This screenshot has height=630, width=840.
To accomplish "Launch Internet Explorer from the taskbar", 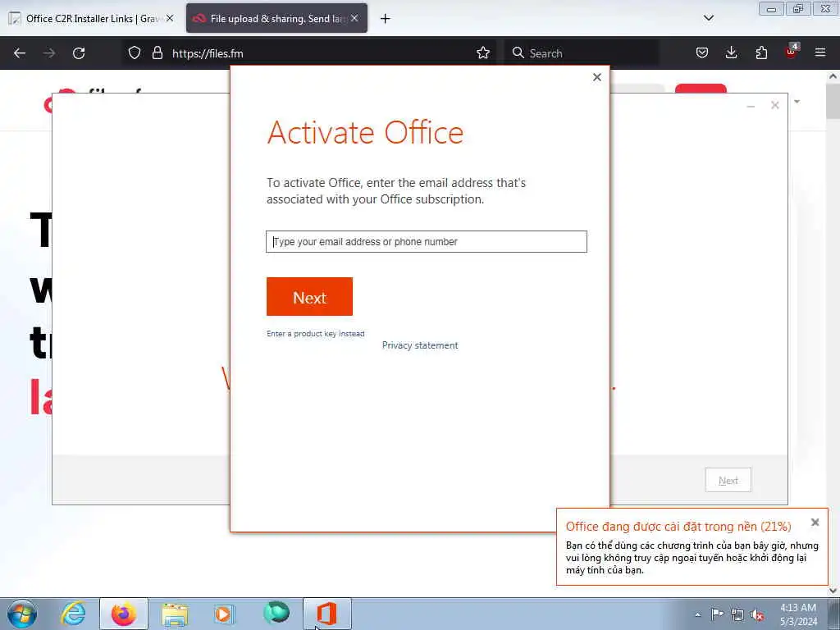I will [x=73, y=614].
